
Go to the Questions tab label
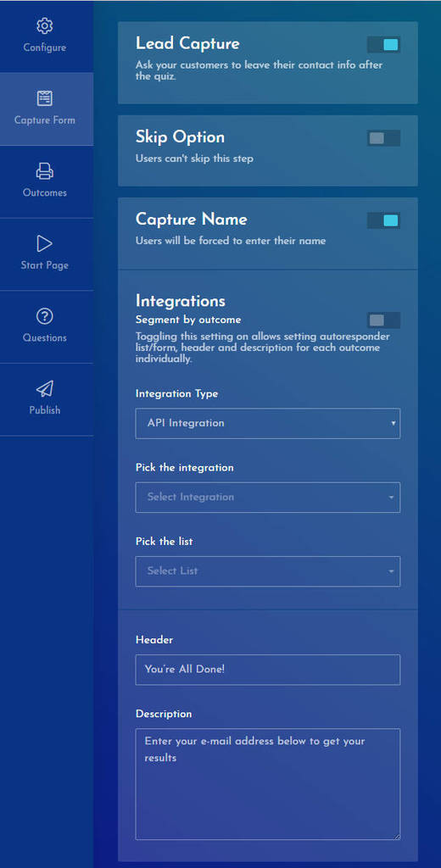click(x=45, y=337)
